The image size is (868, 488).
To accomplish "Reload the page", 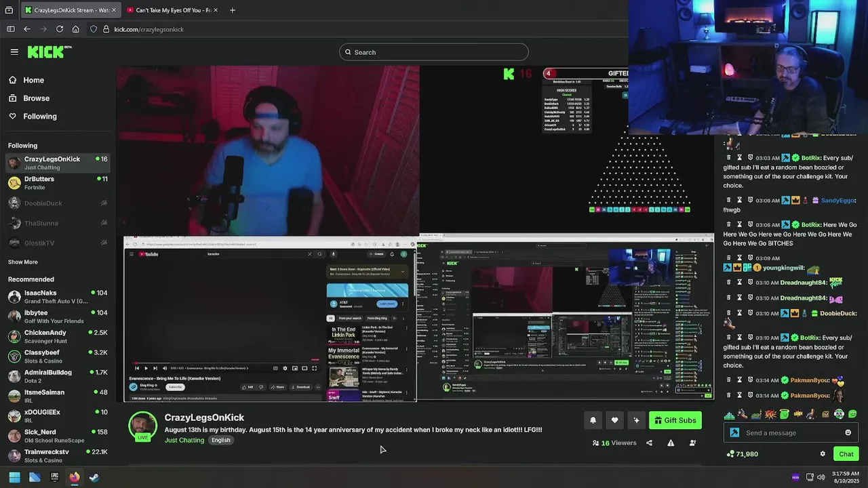I will point(60,29).
